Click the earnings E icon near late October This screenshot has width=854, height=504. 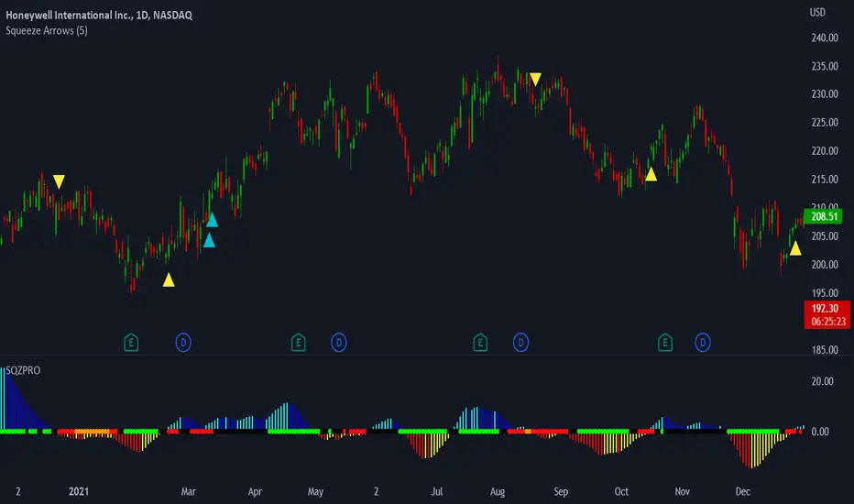[665, 342]
